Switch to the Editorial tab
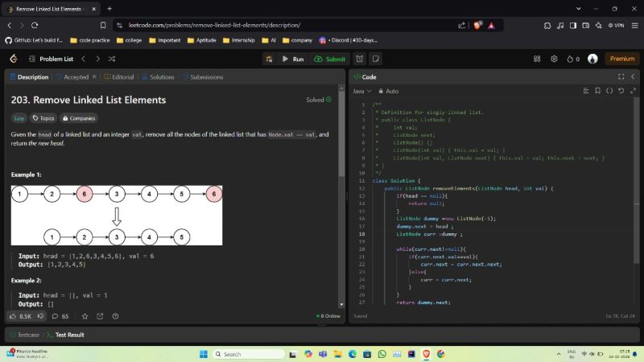 tap(119, 77)
